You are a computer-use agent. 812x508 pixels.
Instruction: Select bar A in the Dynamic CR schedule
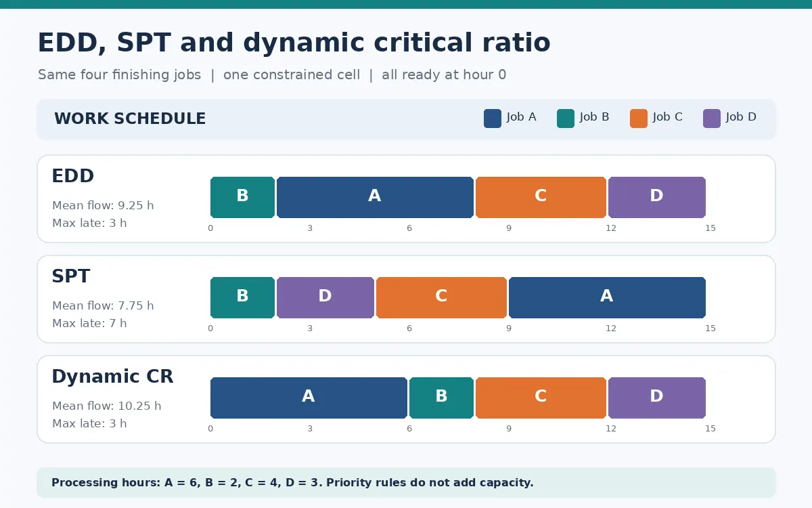[x=309, y=398]
